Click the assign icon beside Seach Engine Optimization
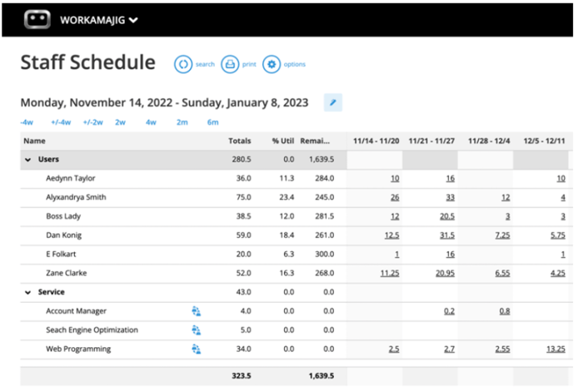579x392 pixels. [196, 330]
